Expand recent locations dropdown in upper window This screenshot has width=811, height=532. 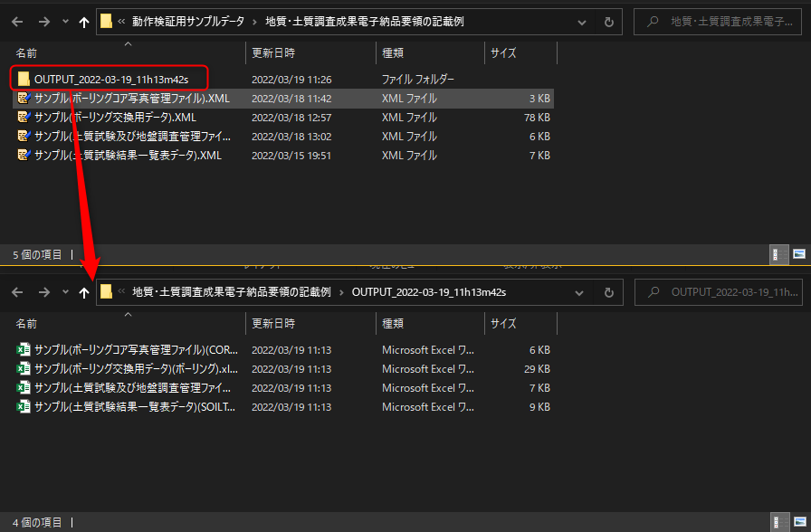pyautogui.click(x=64, y=22)
